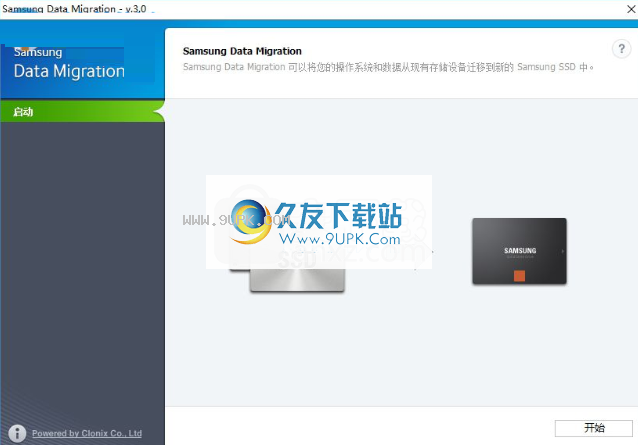
Task: Close the Samsung Data Migration window
Action: 631,9
